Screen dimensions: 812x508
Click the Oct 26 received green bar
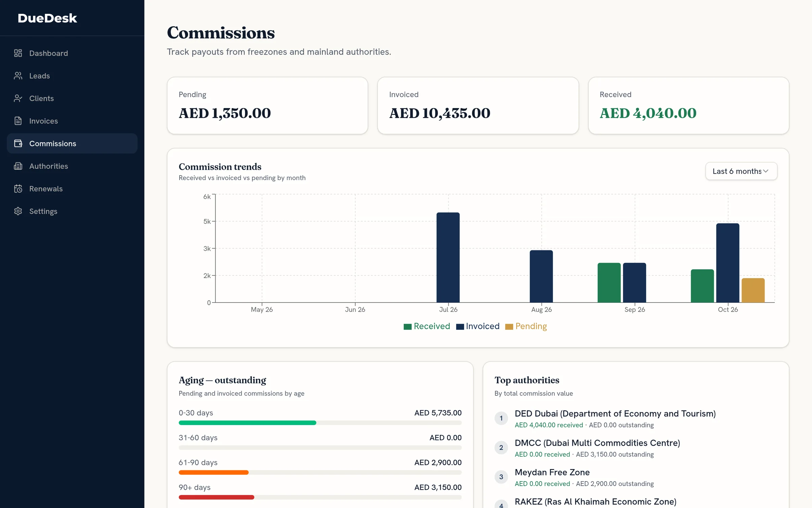(x=702, y=286)
